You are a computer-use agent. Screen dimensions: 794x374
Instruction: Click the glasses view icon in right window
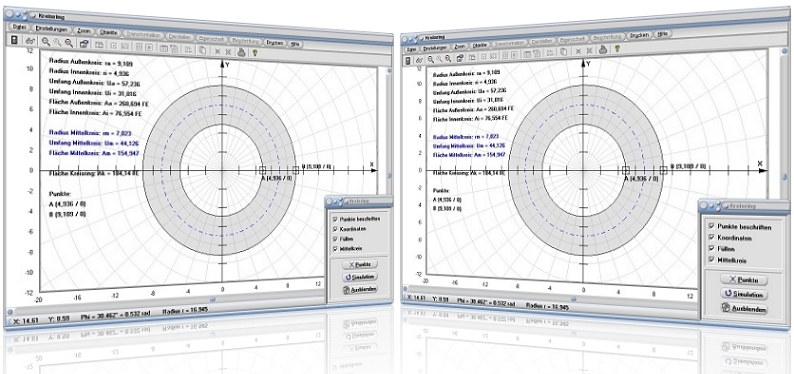point(419,60)
